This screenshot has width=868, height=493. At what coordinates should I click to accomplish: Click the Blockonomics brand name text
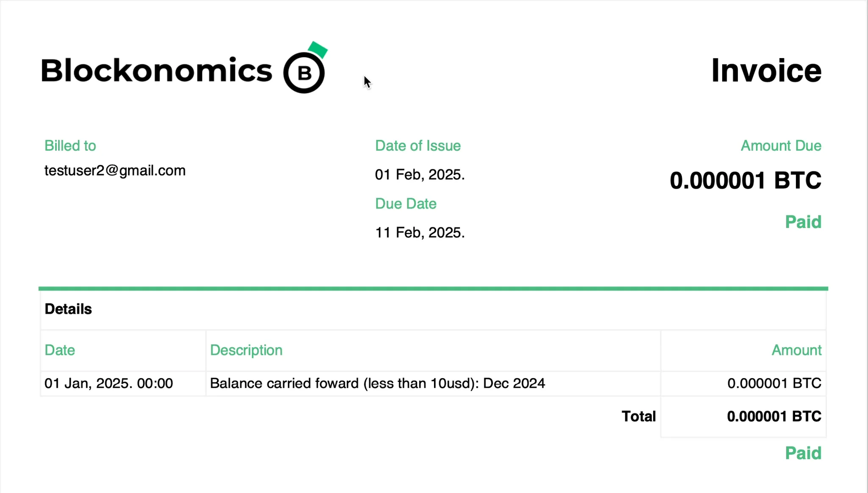pos(157,70)
